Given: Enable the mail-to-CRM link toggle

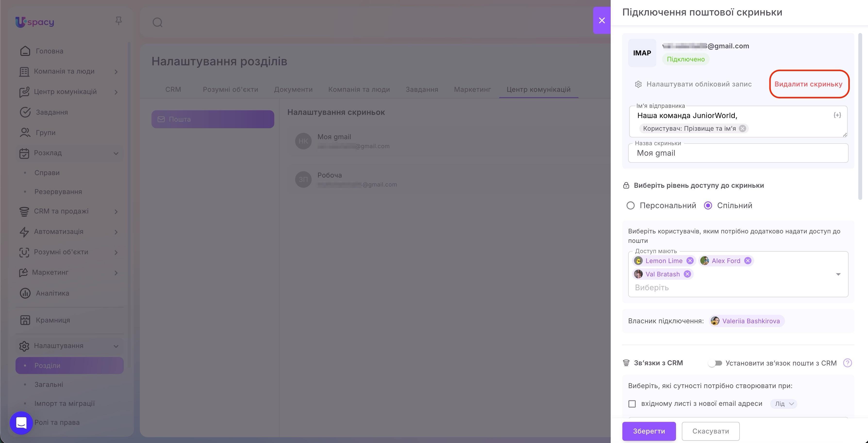Looking at the screenshot, I should click(715, 363).
